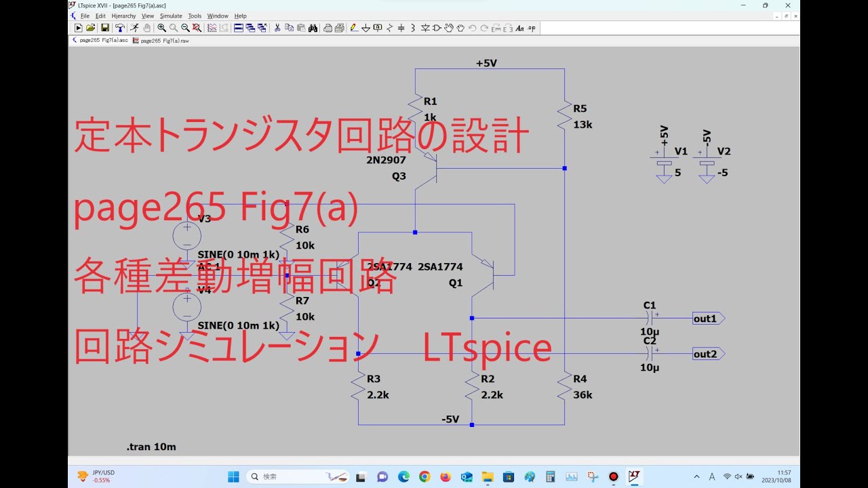Screen dimensions: 868x488
Task: Select the Diode component tool
Action: (425, 28)
